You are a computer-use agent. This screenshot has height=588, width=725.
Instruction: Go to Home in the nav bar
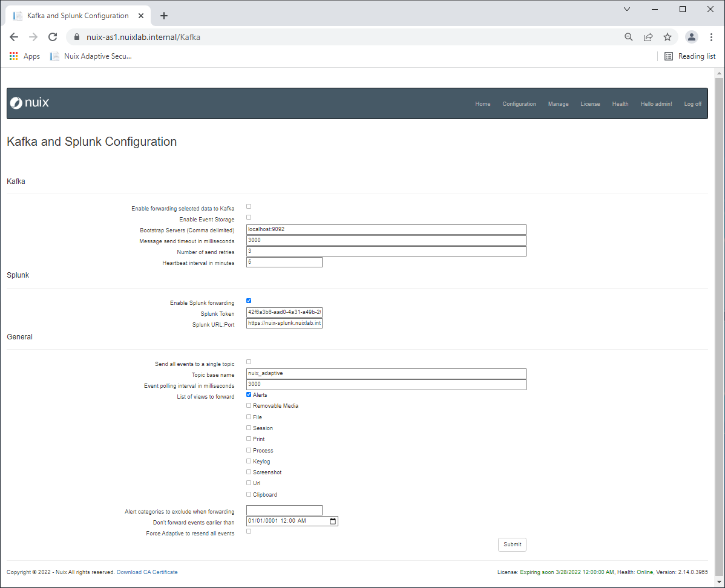pyautogui.click(x=483, y=104)
